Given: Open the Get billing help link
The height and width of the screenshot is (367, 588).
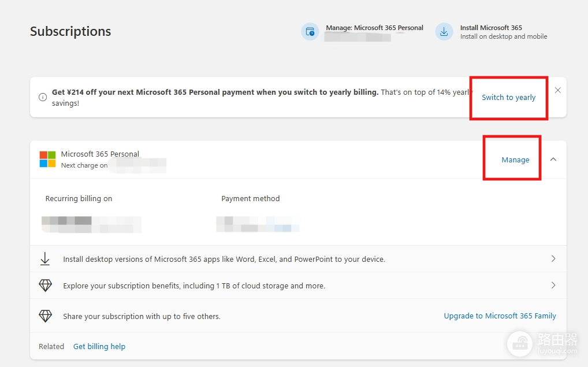Looking at the screenshot, I should (x=99, y=346).
